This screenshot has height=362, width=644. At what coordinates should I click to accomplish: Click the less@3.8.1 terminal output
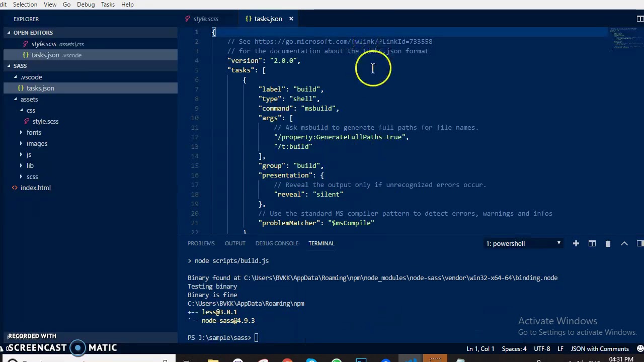[219, 312]
